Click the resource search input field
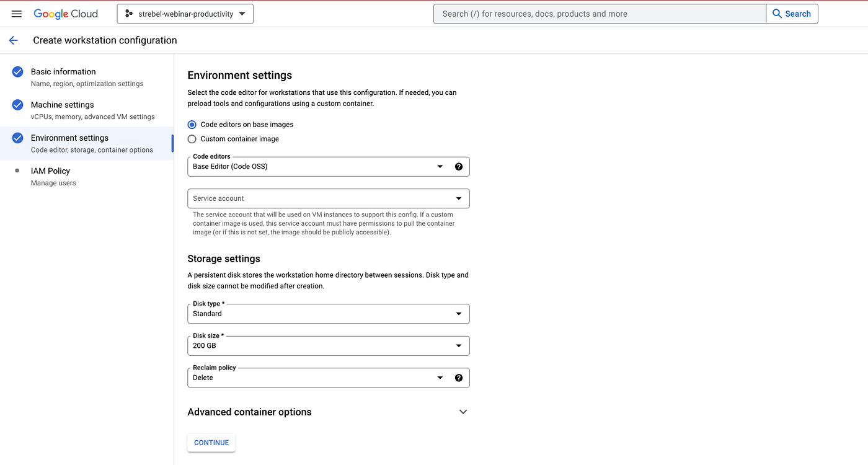868x465 pixels. coord(600,14)
